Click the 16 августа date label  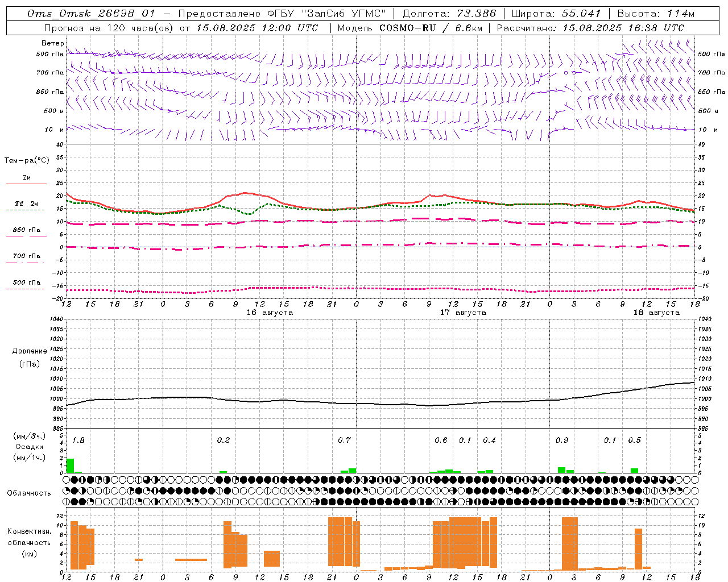pos(270,313)
